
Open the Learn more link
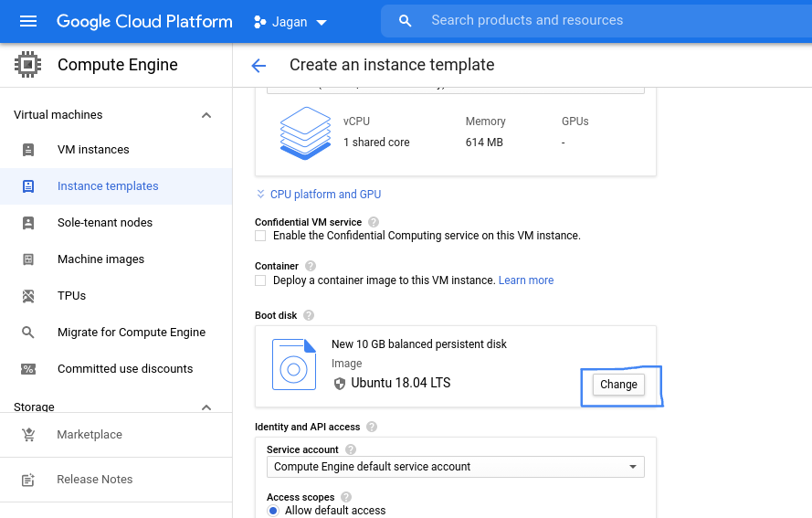tap(525, 280)
